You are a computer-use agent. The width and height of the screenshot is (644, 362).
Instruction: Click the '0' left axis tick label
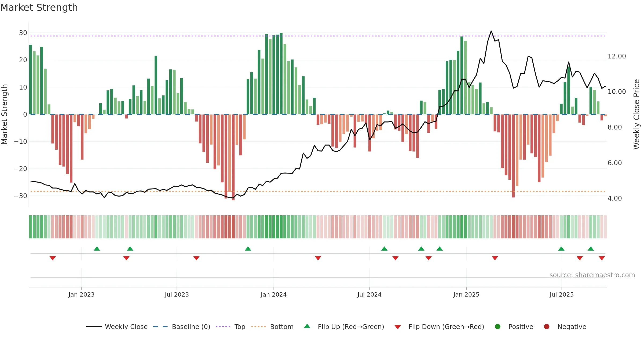point(25,114)
